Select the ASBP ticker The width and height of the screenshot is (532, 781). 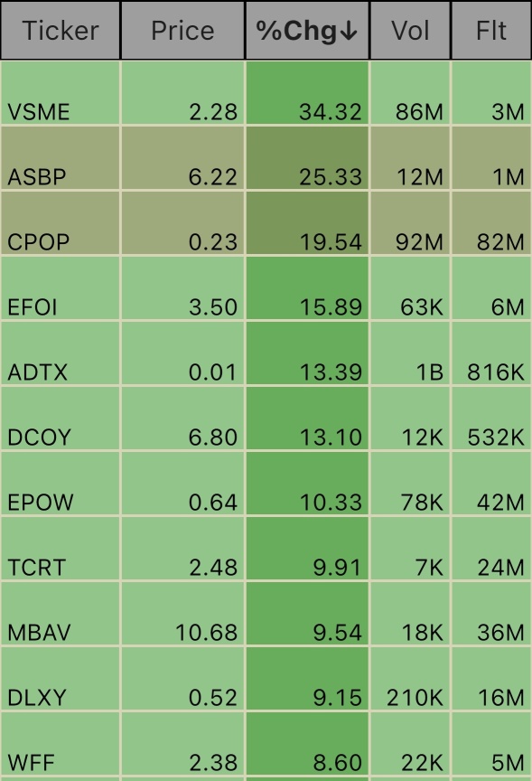coord(37,177)
